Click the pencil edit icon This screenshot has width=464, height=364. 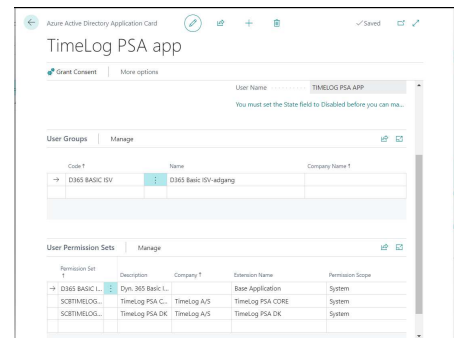pyautogui.click(x=193, y=23)
